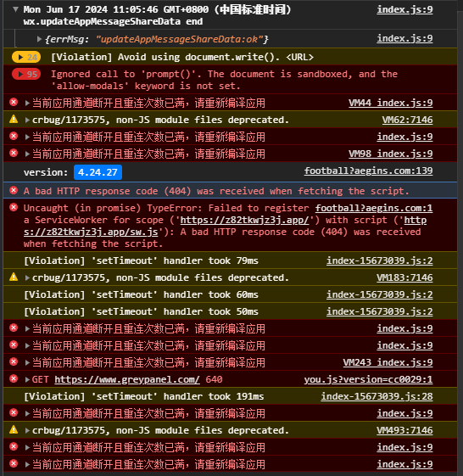Screen dimensions: 463x476
Task: Click the error icon on the Uncaught TypeError row
Action: 14,207
